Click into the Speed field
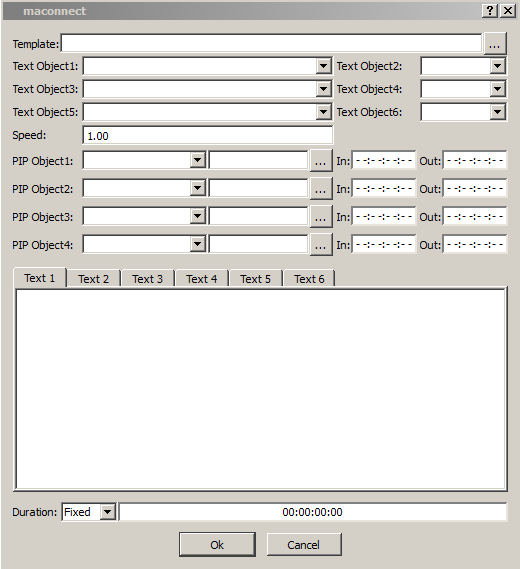Screen dimensions: 520x569 (x=208, y=135)
